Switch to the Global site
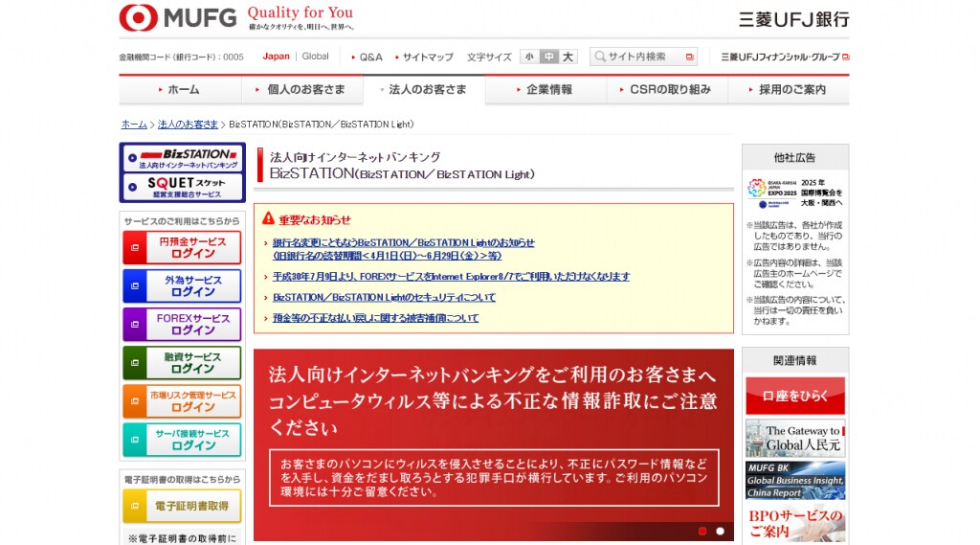980x545 pixels. [x=315, y=57]
